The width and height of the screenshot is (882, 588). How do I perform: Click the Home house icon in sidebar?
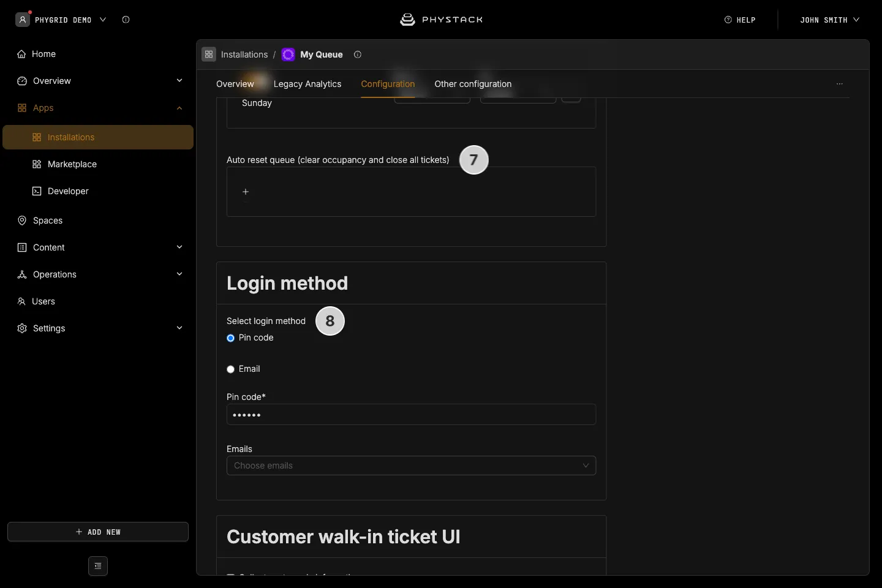(21, 54)
